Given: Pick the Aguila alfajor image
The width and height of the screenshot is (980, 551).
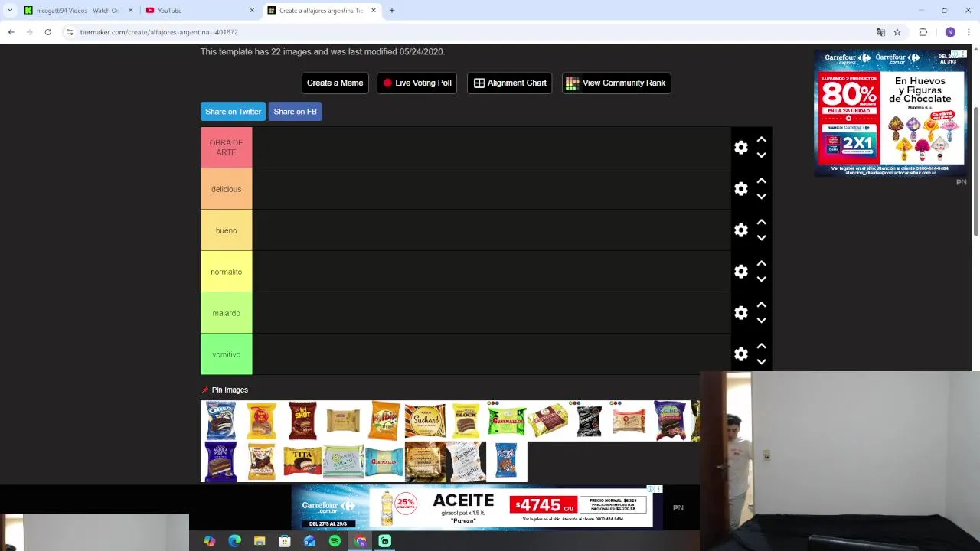Looking at the screenshot, I should (x=669, y=420).
